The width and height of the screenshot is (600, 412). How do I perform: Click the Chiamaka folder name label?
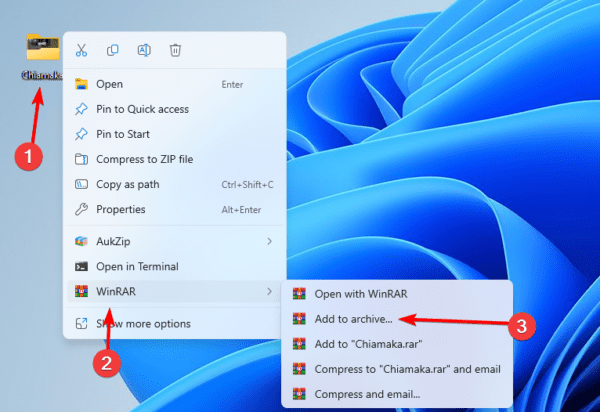click(x=42, y=76)
